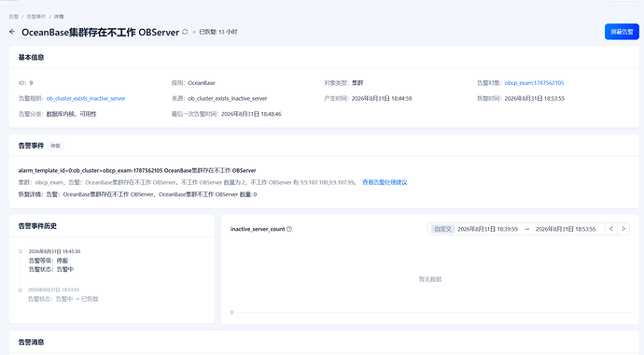Select 详情 breadcrumb item

pyautogui.click(x=59, y=17)
